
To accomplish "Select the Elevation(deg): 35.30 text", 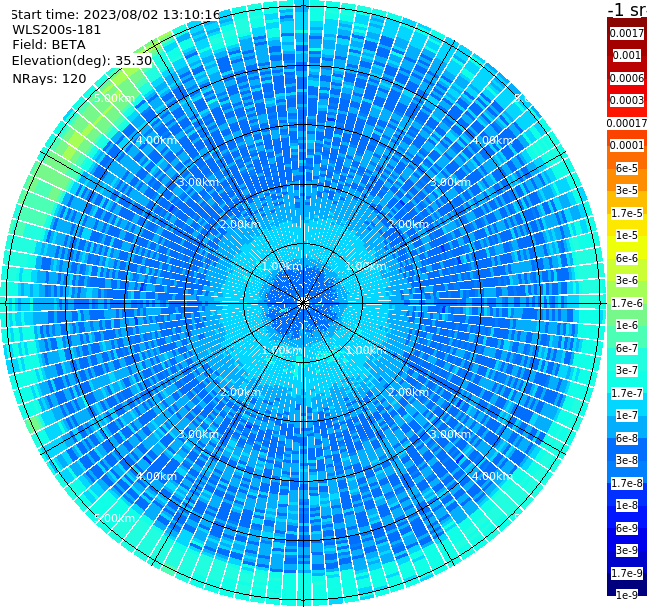I will (x=82, y=61).
